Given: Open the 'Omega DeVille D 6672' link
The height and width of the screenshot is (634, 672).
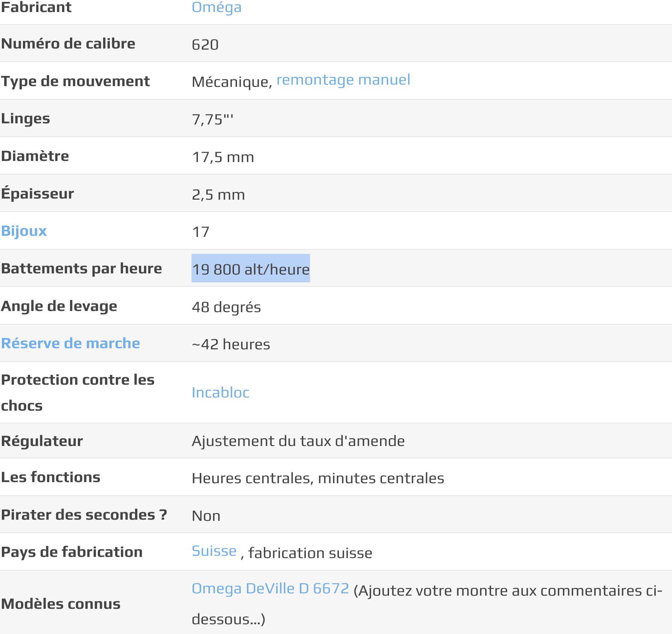Looking at the screenshot, I should point(270,588).
